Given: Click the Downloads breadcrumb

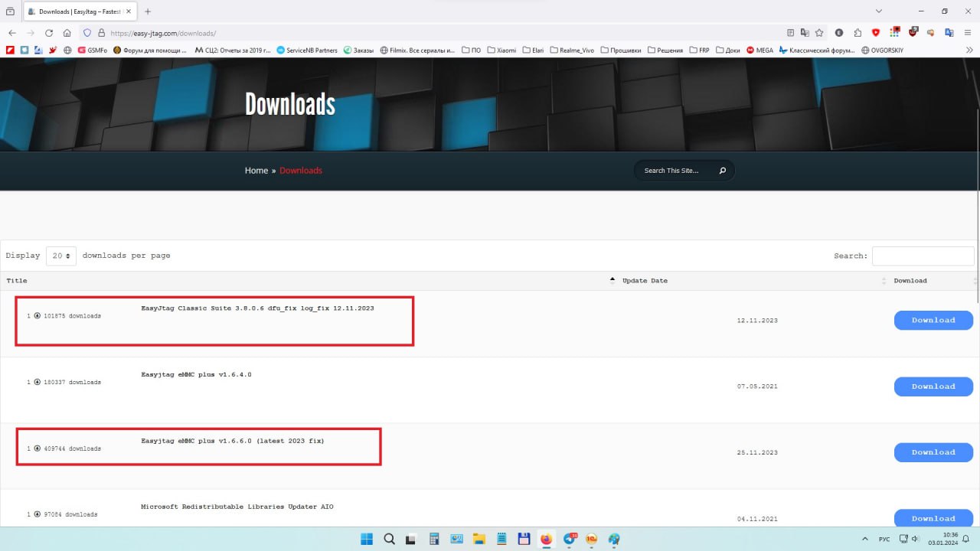Looking at the screenshot, I should pos(301,171).
